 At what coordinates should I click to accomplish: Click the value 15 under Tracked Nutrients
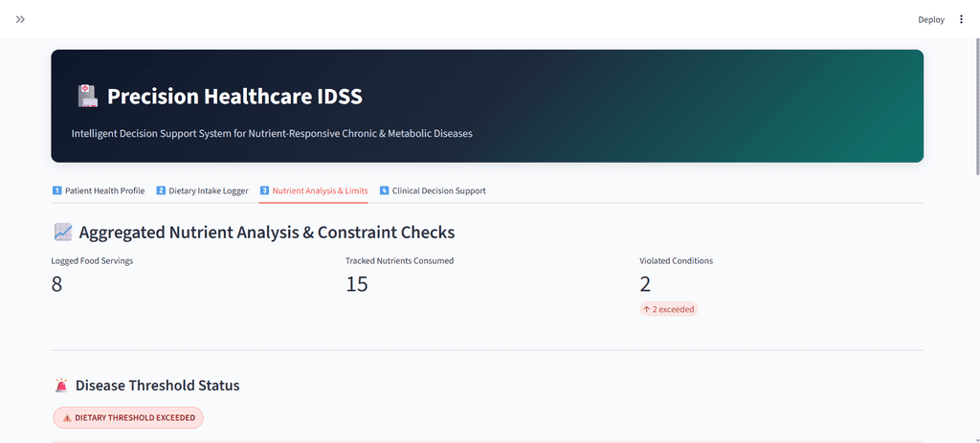(357, 284)
